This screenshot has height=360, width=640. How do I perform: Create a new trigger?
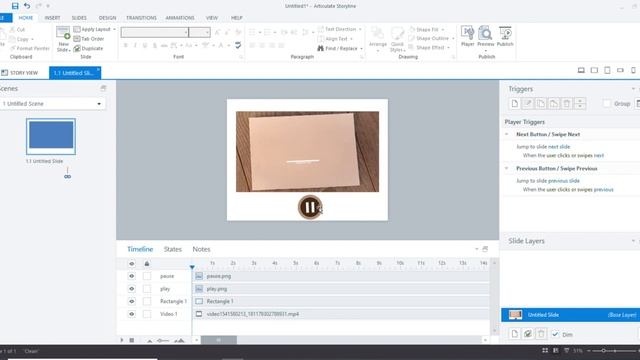(x=515, y=104)
